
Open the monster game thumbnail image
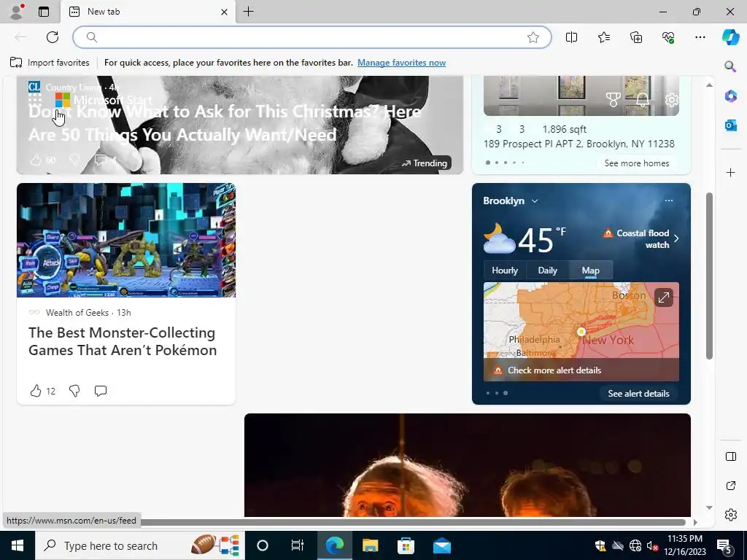126,240
